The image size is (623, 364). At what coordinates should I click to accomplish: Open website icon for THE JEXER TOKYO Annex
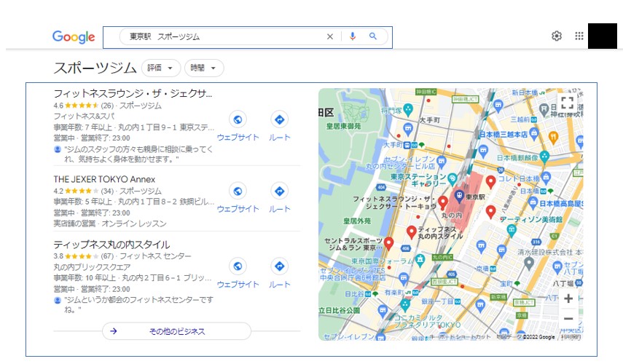(x=238, y=191)
